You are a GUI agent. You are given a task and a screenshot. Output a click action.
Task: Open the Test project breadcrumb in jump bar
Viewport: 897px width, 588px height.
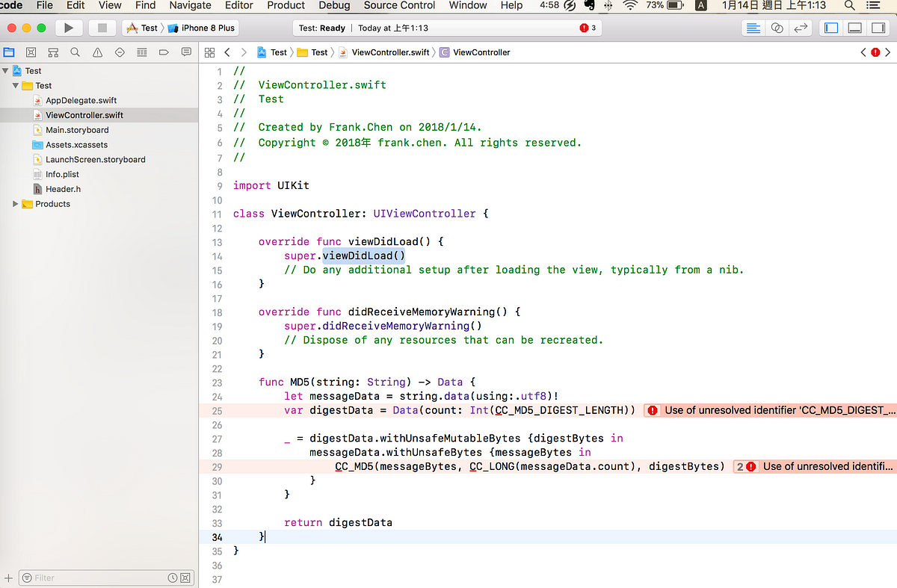tap(272, 52)
